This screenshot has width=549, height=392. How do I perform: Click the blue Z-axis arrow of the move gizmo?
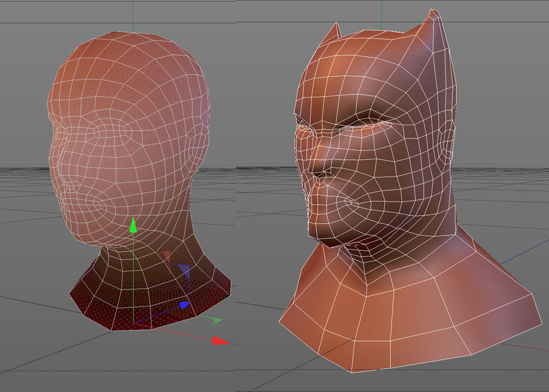pyautogui.click(x=184, y=305)
